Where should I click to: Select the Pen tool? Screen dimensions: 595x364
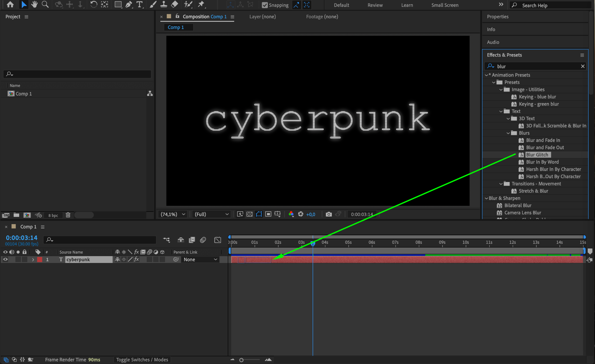[128, 4]
